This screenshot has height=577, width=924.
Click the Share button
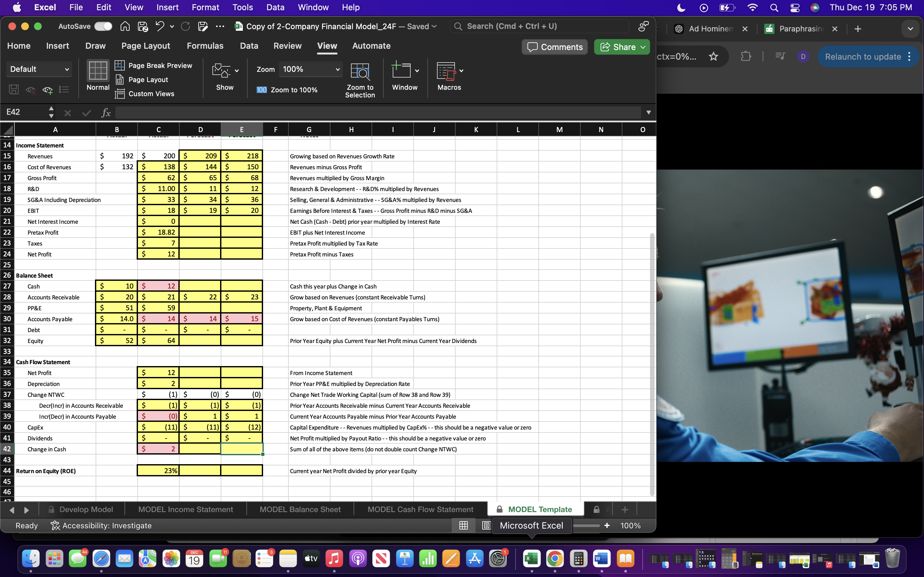pyautogui.click(x=621, y=46)
